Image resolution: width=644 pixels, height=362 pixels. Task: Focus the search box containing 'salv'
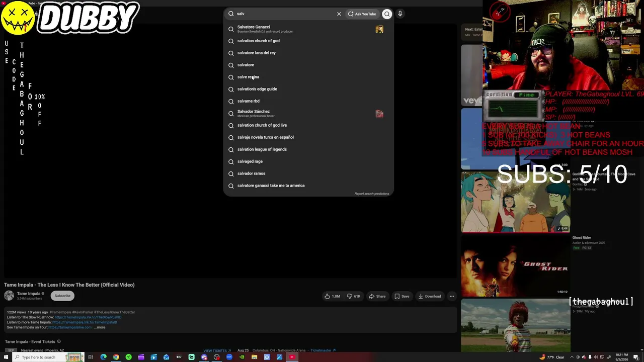coord(284,14)
